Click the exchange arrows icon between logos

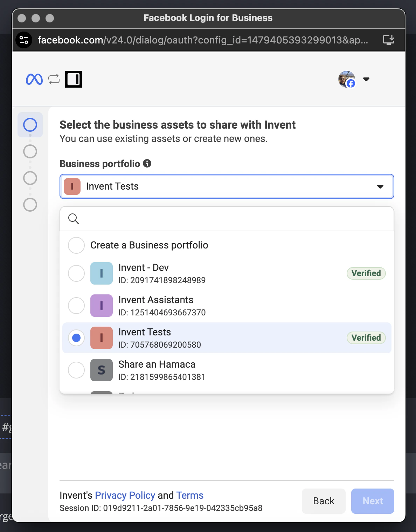[53, 79]
